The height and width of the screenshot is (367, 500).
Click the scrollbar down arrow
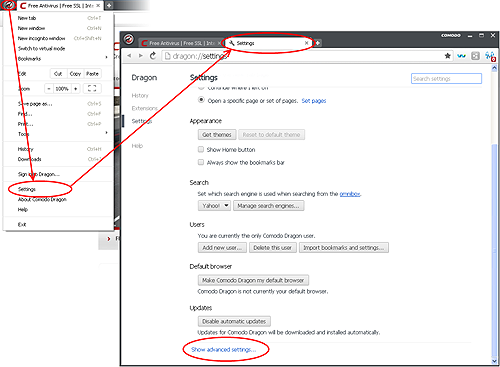pos(494,361)
